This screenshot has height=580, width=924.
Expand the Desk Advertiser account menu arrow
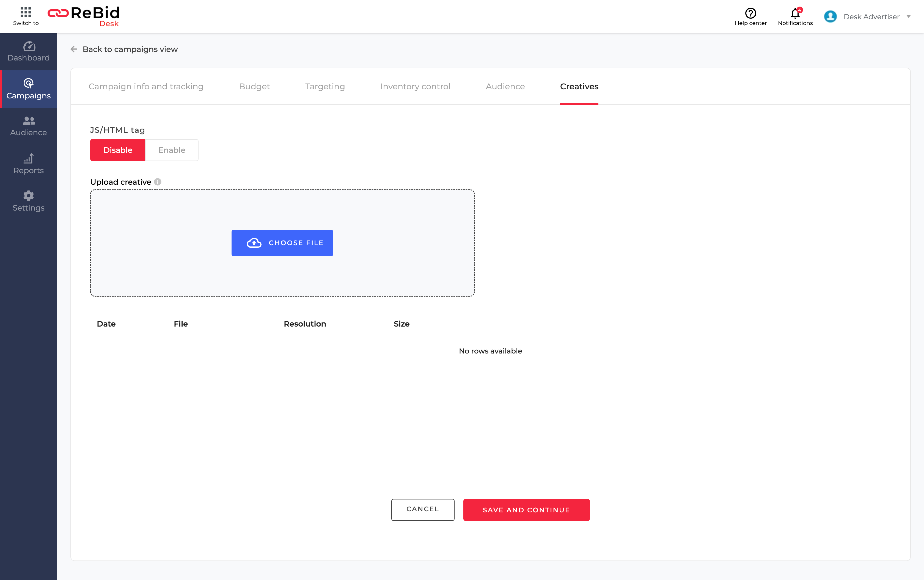pyautogui.click(x=909, y=16)
